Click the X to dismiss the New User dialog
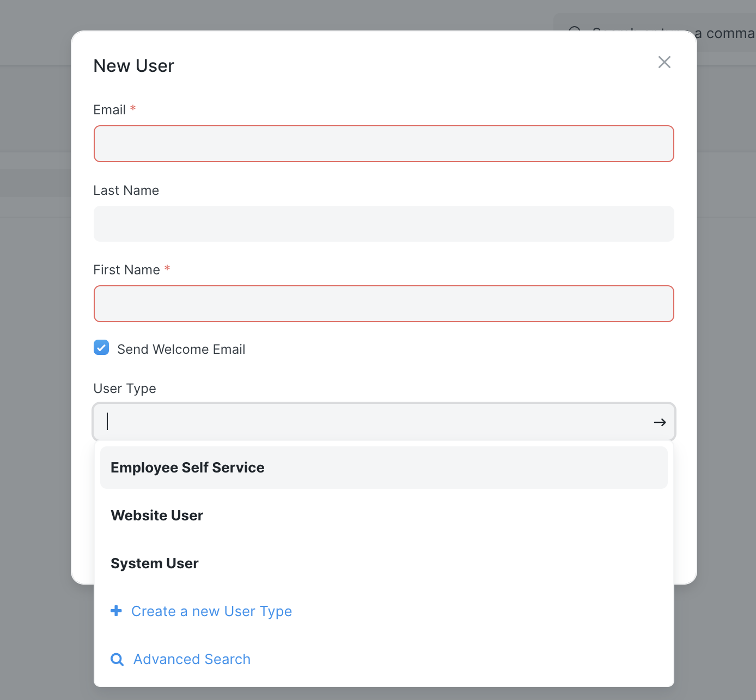The image size is (756, 700). [x=664, y=62]
